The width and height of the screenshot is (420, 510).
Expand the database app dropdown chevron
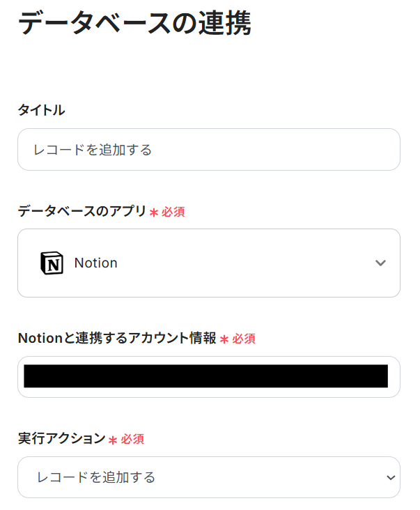(x=380, y=263)
